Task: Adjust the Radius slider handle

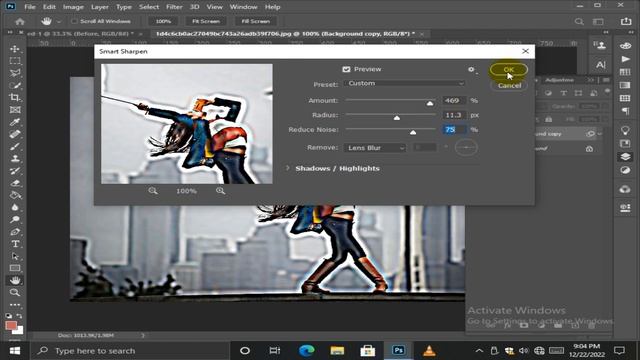Action: pos(397,118)
